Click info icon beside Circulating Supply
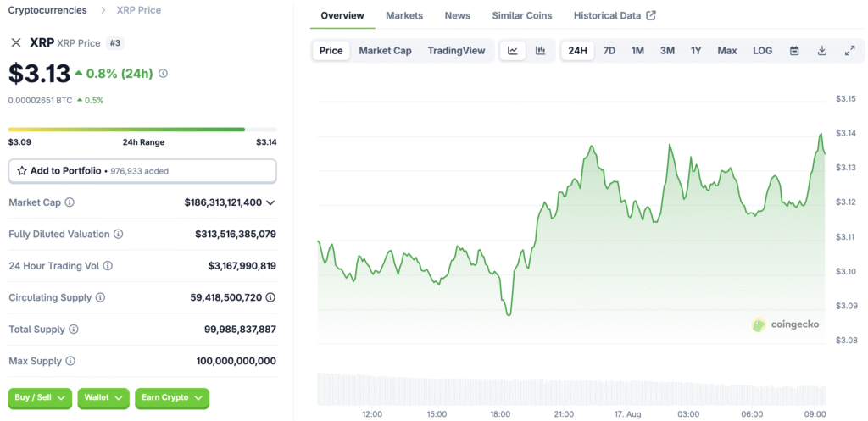 pyautogui.click(x=100, y=297)
